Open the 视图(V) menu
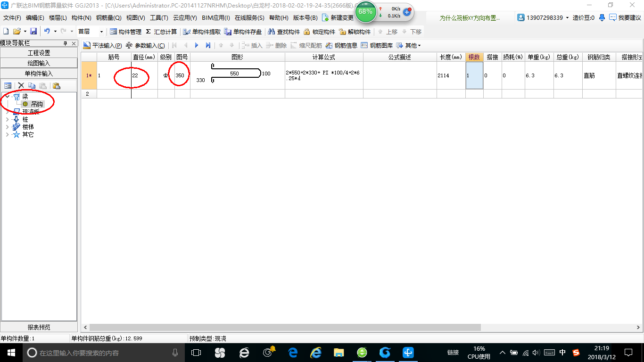The image size is (644, 362). click(136, 18)
